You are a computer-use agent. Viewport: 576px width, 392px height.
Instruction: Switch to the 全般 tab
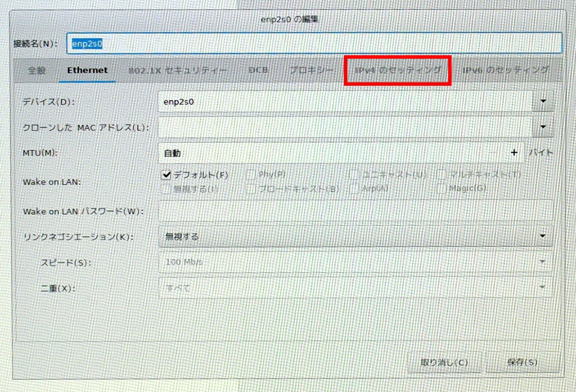pyautogui.click(x=37, y=70)
